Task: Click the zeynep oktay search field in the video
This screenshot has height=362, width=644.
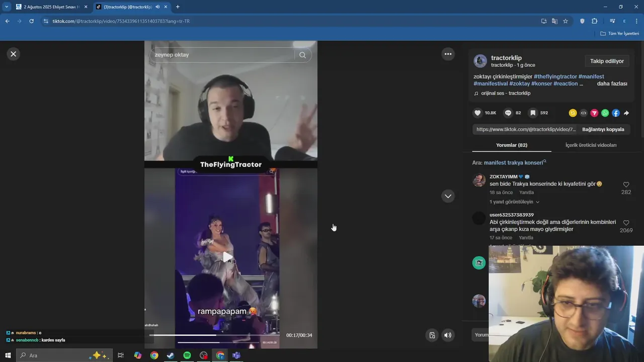Action: [222, 55]
